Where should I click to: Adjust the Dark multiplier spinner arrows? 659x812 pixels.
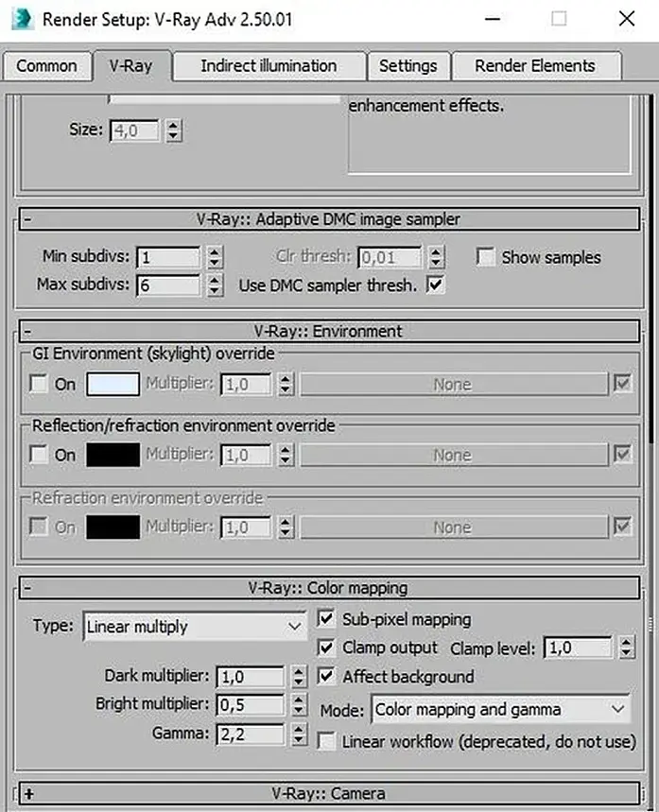point(299,676)
